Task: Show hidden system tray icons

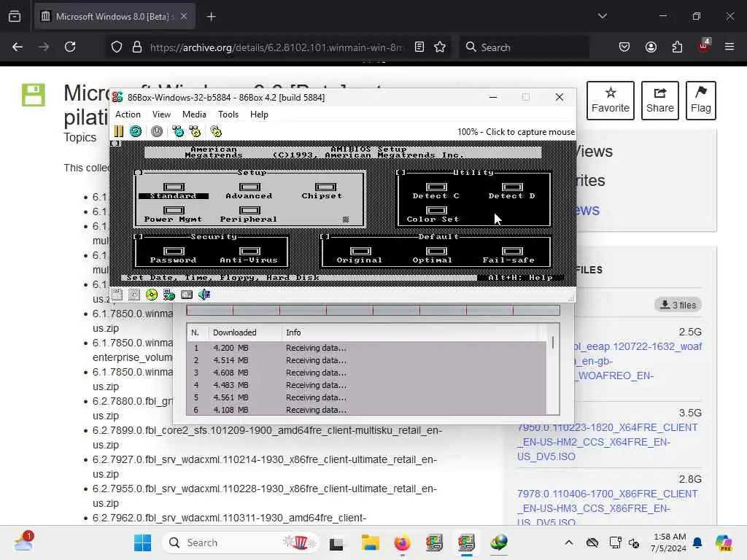Action: [x=569, y=542]
